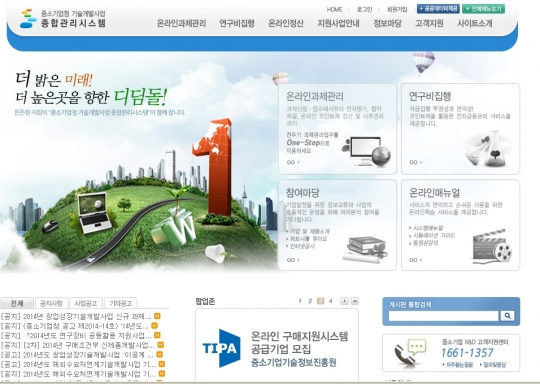Go to popup zone page 1
This screenshot has height=384, width=540.
(300, 301)
